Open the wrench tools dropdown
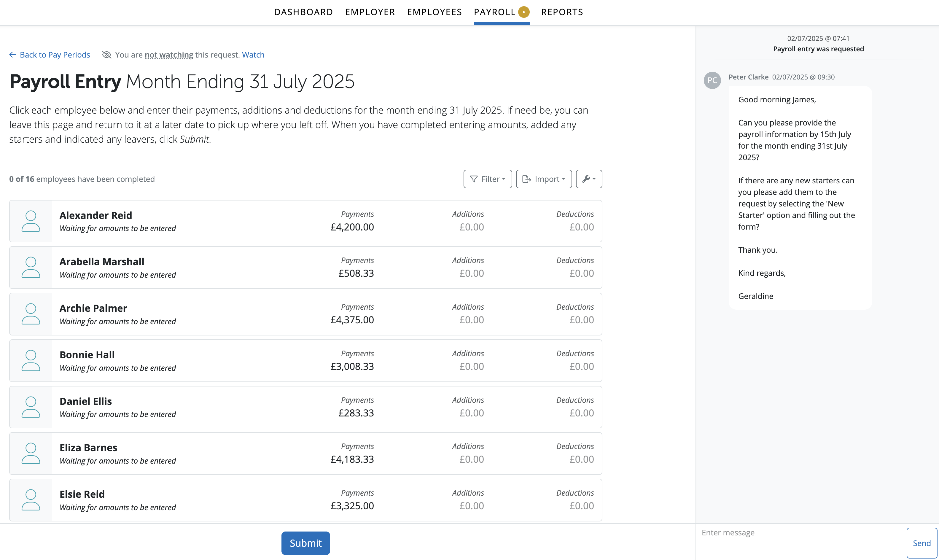Screen dimensions: 939x560 [588, 179]
